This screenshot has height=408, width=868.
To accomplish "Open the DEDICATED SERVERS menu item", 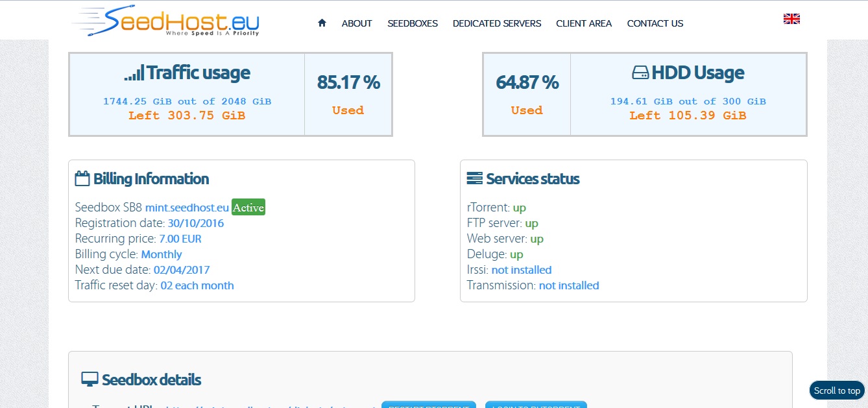I will (497, 23).
